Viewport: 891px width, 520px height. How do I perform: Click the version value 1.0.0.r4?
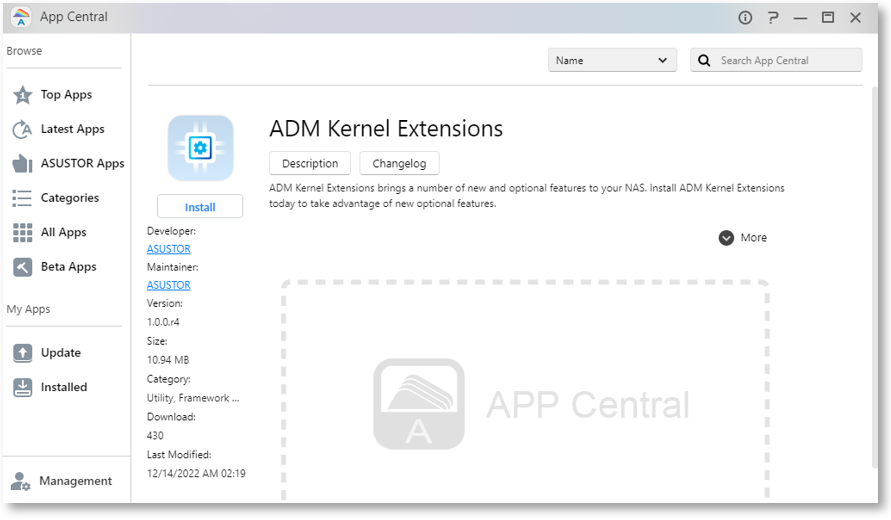tap(163, 322)
